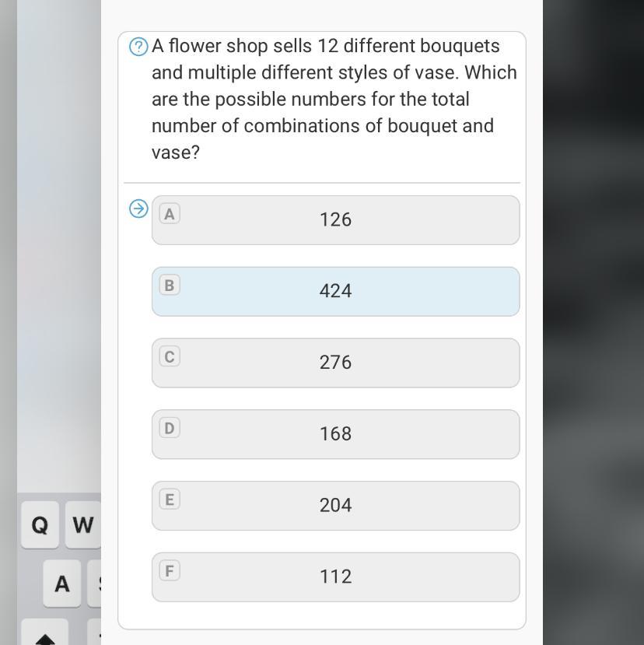Viewport: 644px width, 645px height.
Task: Click the A letter badge
Action: tap(169, 214)
